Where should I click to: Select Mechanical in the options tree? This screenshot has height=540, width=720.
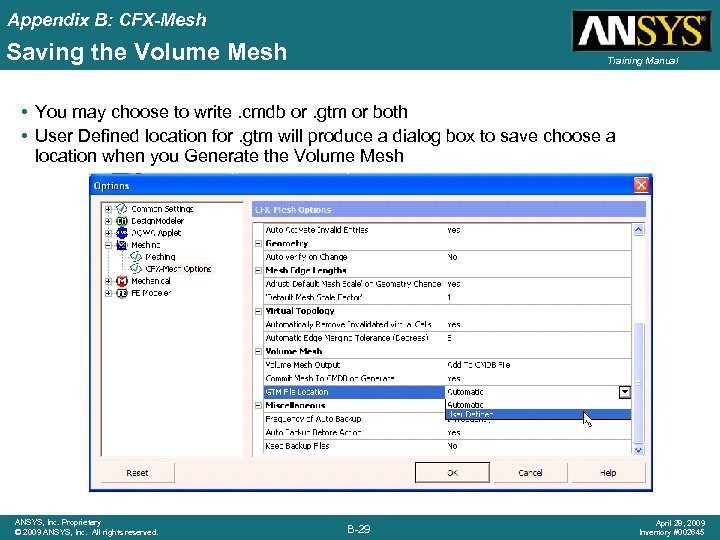[151, 281]
